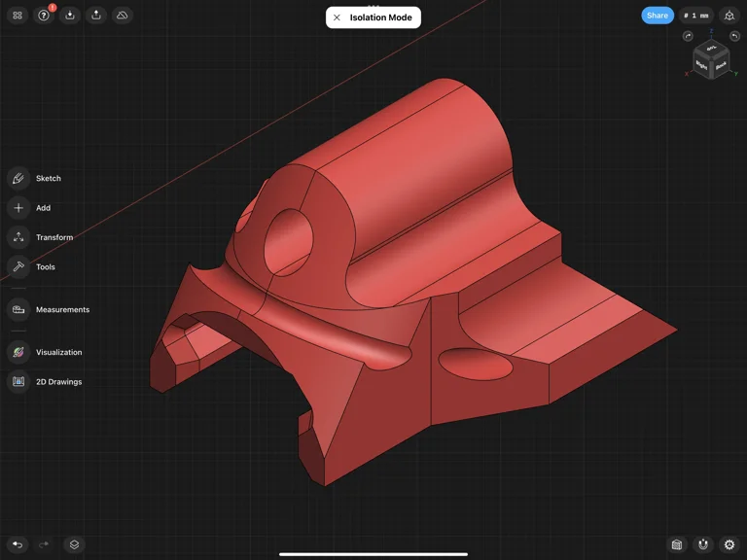Switch to Visualization mode
Screen dimensions: 747x560
(18, 352)
